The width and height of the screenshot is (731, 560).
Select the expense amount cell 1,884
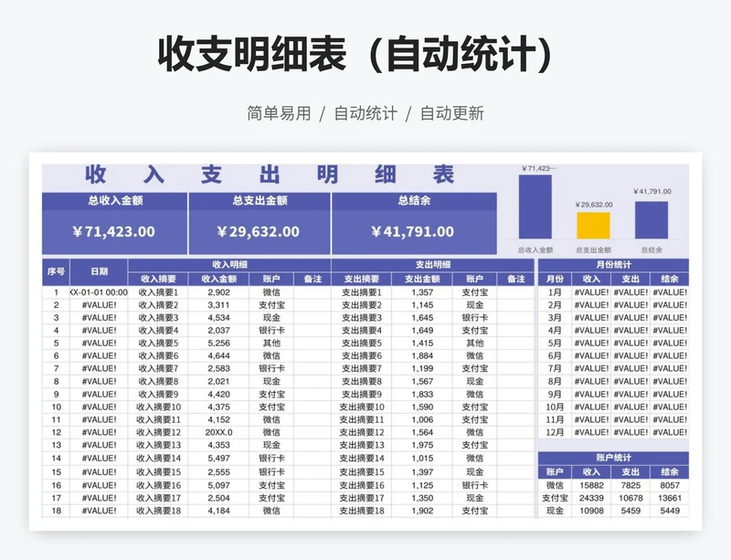tap(422, 355)
